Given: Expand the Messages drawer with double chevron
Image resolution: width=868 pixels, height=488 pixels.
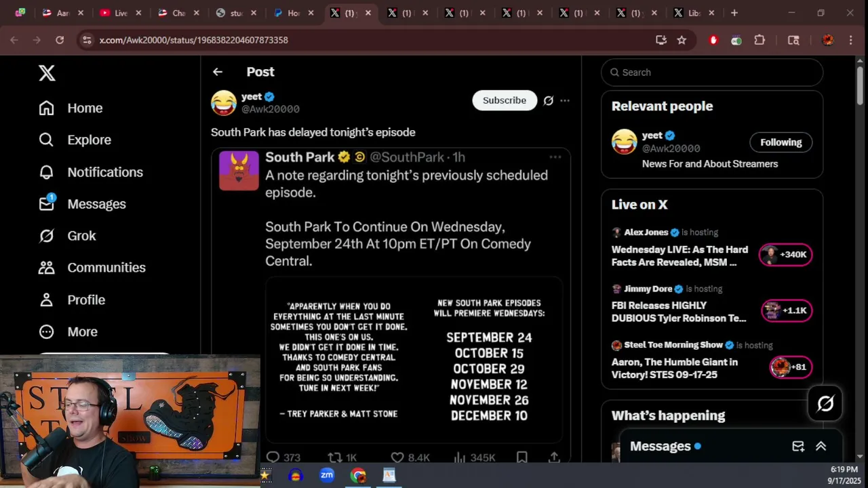Looking at the screenshot, I should [x=821, y=446].
